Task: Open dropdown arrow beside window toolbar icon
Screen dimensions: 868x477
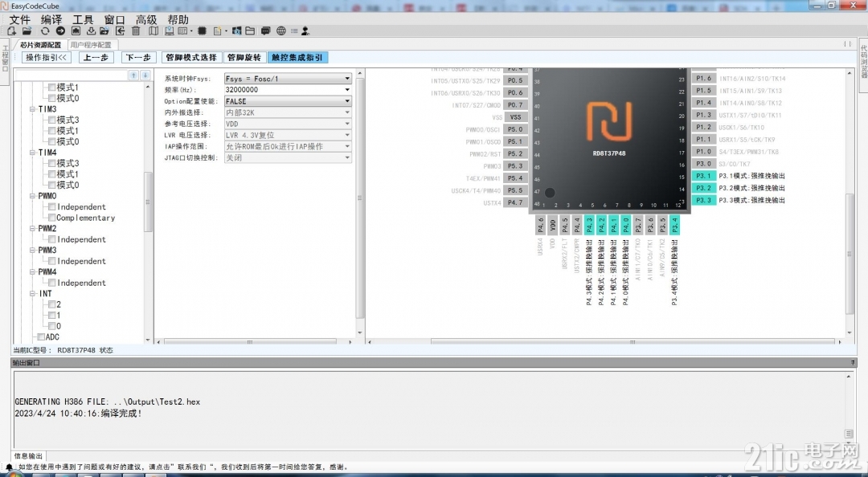Action: pos(191,31)
